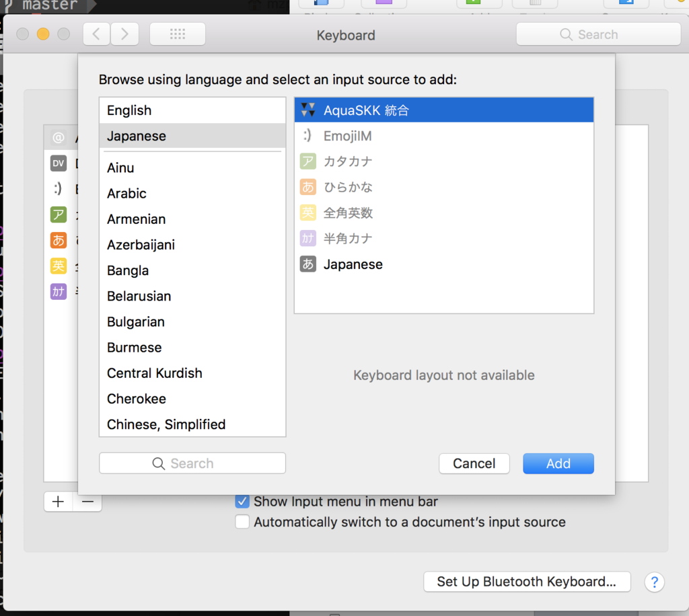Select English in the language list
The height and width of the screenshot is (616, 689).
point(192,110)
